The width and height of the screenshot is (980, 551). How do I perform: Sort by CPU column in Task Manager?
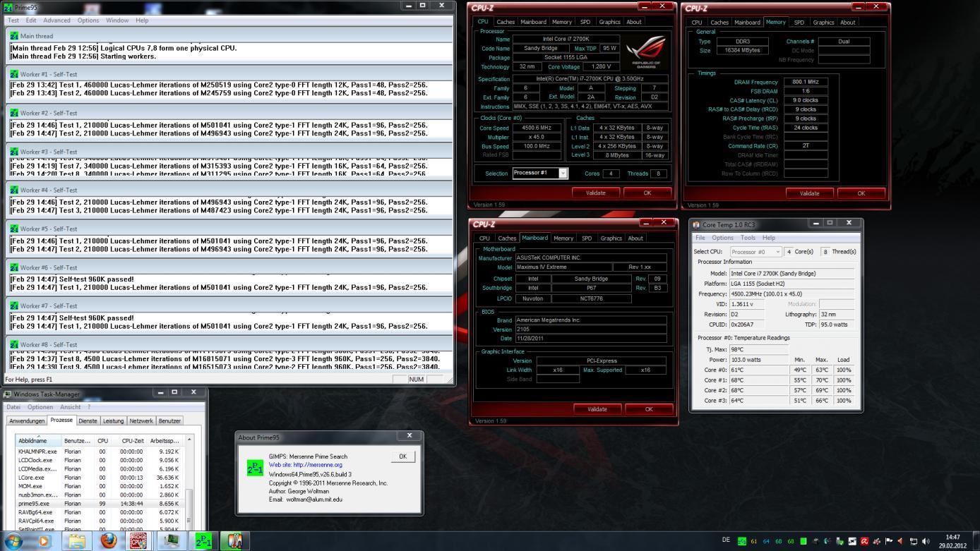[x=102, y=440]
